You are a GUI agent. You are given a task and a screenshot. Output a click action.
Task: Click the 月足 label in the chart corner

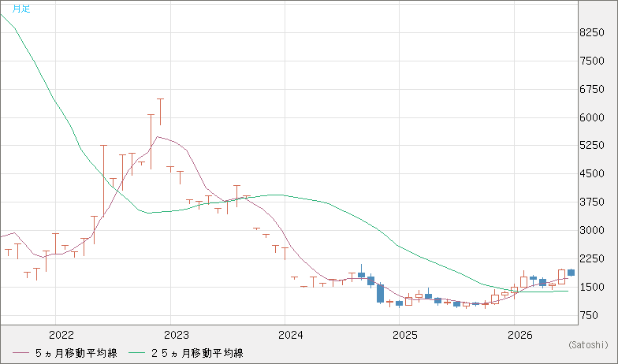coord(21,9)
